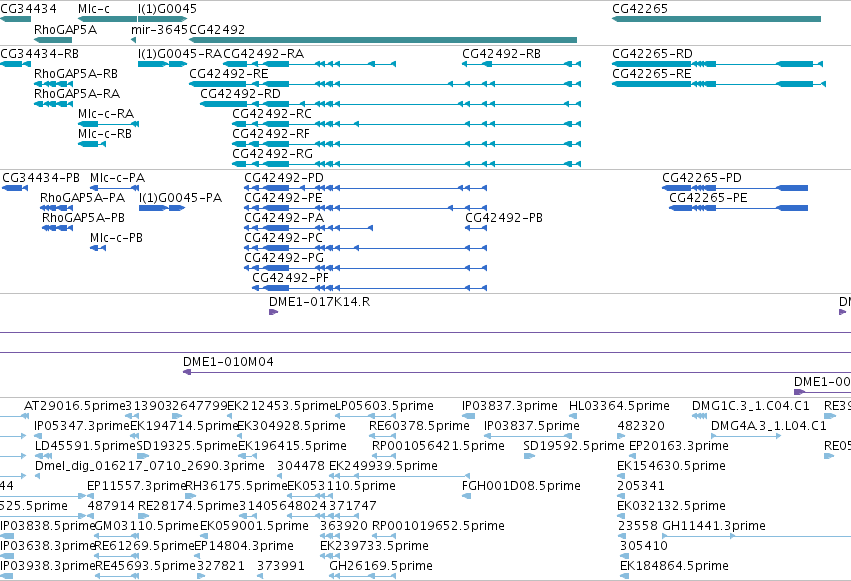The width and height of the screenshot is (851, 581).
Task: Click protein CG42492-PA
Action: tap(309, 228)
